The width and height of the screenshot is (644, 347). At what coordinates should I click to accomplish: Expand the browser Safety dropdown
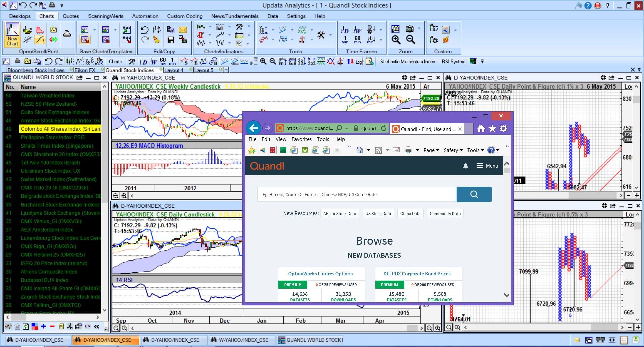[x=453, y=150]
